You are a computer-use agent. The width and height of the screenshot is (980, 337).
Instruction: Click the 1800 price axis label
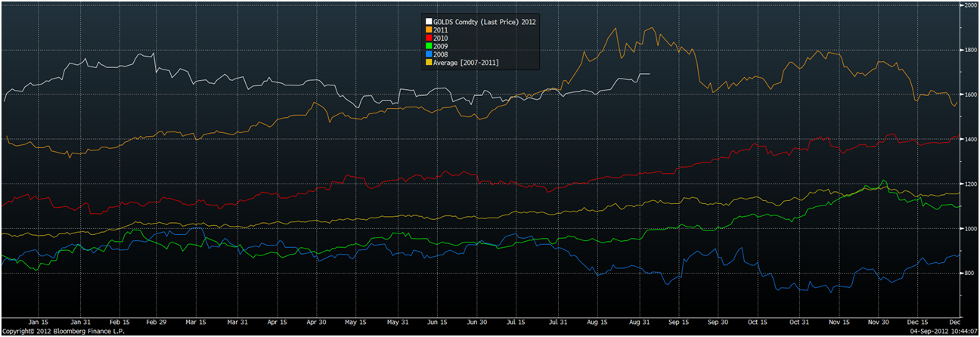click(971, 50)
